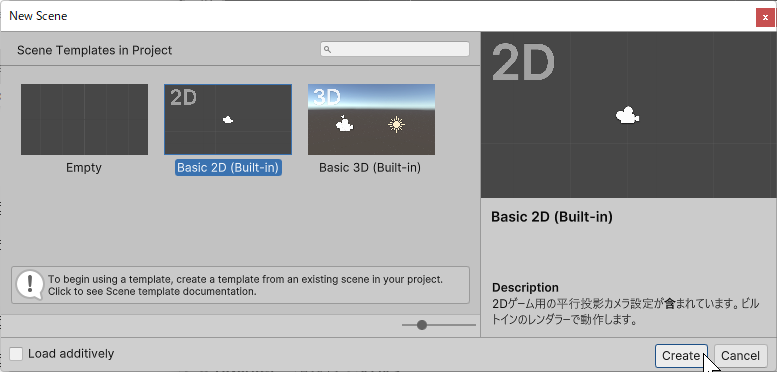The image size is (777, 372).
Task: Select the Empty scene template thumbnail
Action: (x=84, y=119)
